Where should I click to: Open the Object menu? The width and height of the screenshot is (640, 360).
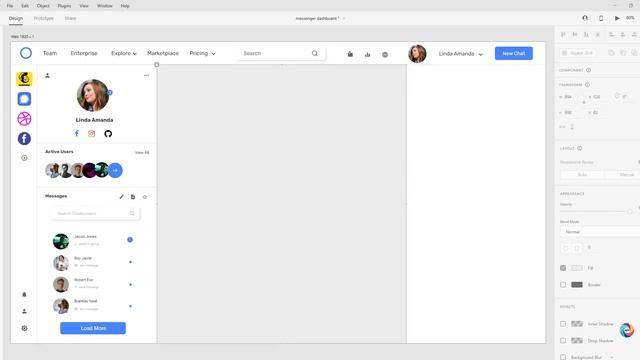click(x=43, y=6)
